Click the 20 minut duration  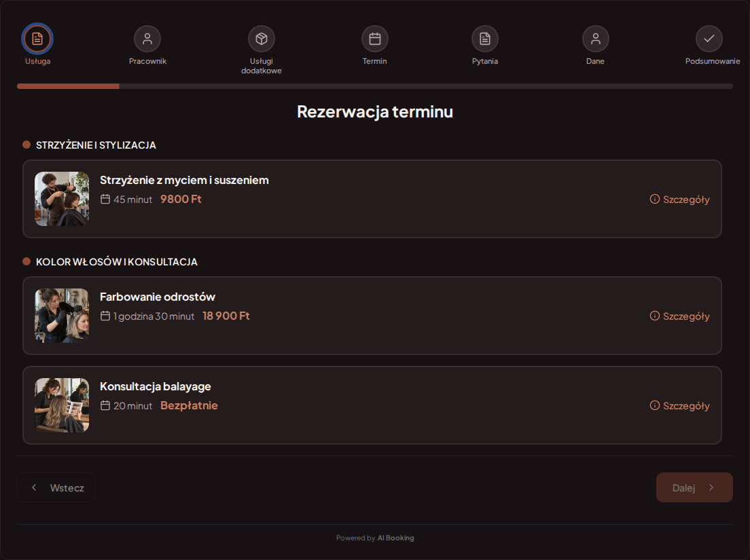pyautogui.click(x=133, y=406)
